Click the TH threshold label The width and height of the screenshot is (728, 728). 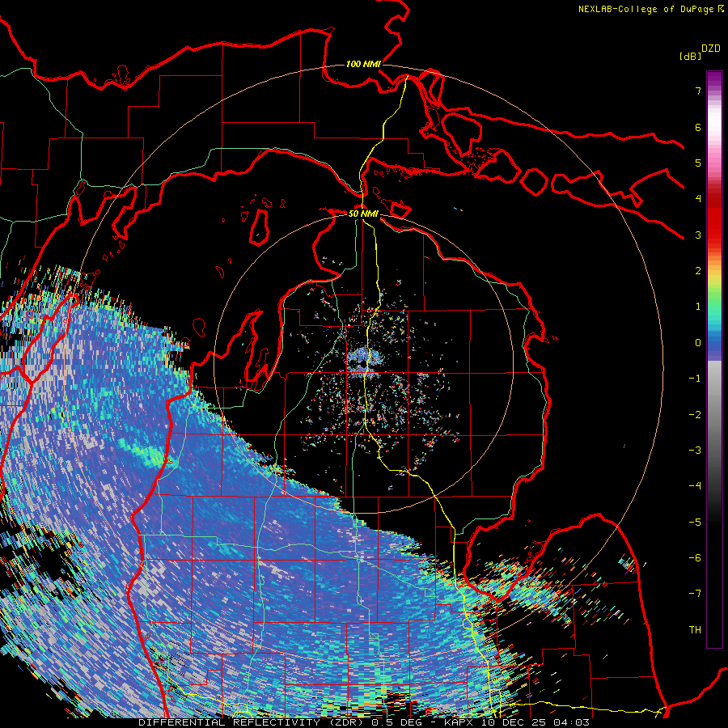(x=695, y=630)
